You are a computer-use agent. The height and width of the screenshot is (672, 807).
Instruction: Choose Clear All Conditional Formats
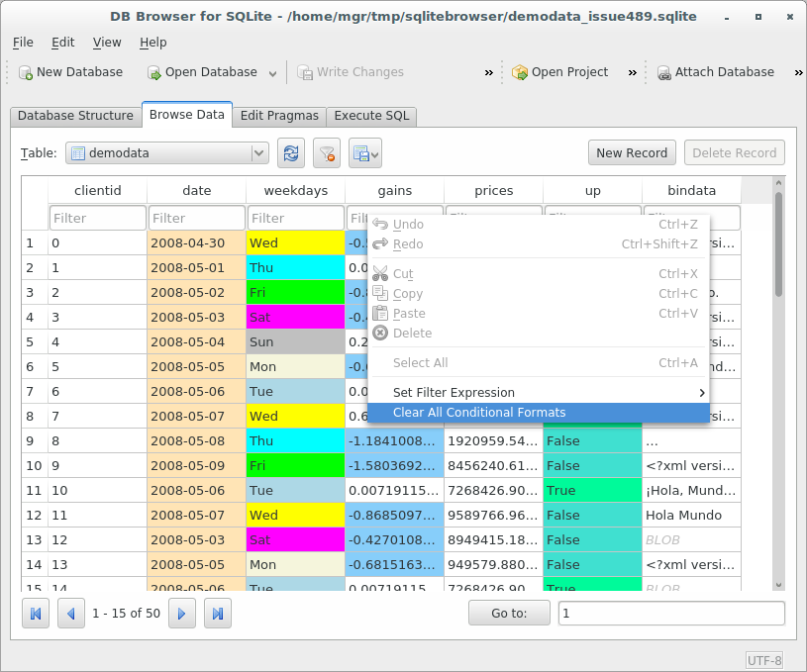click(539, 413)
